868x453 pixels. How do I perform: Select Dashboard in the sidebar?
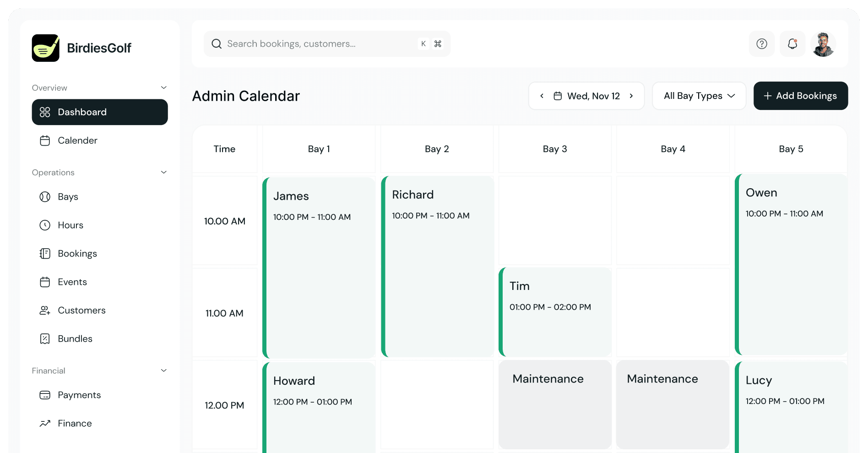click(x=82, y=112)
